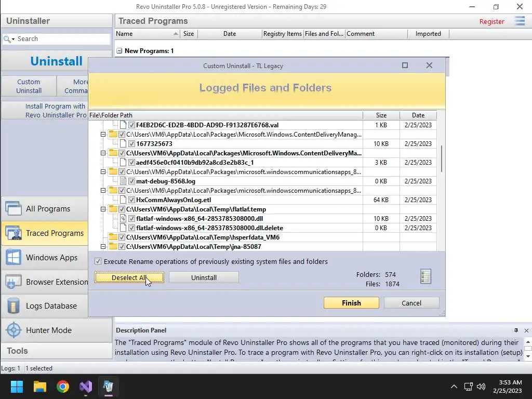Screen dimensions: 532x399
Task: Collapse jna-85087 folder node
Action: (x=103, y=247)
